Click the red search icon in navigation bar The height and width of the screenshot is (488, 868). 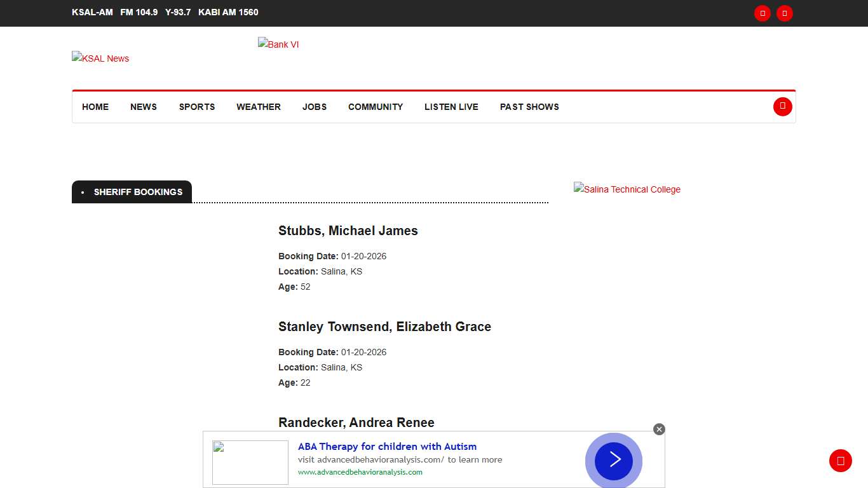[x=782, y=107]
